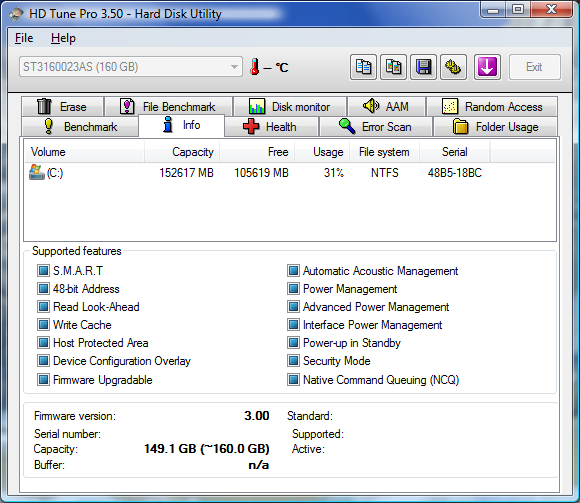Minimize the HD Tune Pro window

point(493,10)
